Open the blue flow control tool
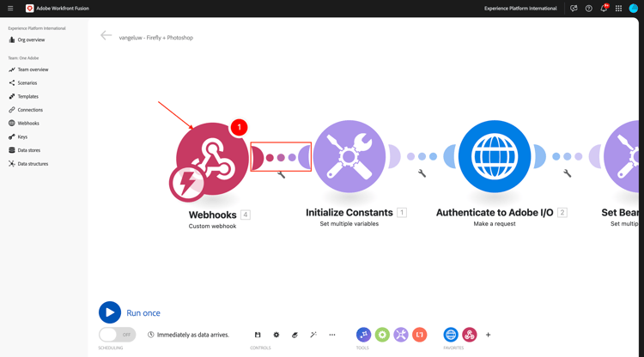The width and height of the screenshot is (644, 357). coord(363,335)
